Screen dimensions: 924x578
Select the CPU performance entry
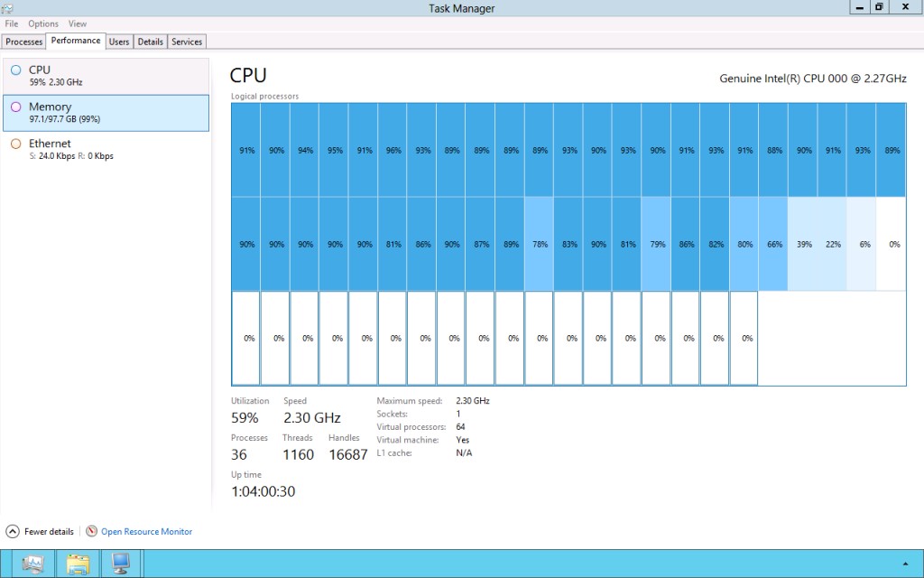coord(106,76)
